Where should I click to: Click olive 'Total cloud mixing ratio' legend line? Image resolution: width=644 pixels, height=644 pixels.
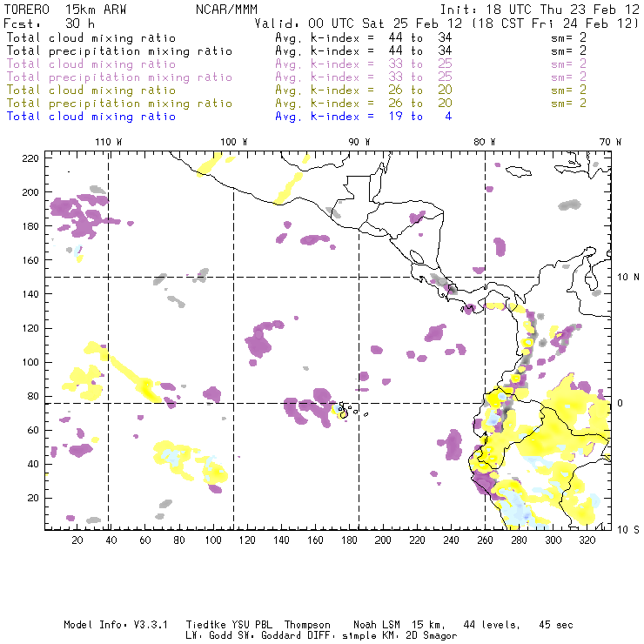(x=91, y=91)
